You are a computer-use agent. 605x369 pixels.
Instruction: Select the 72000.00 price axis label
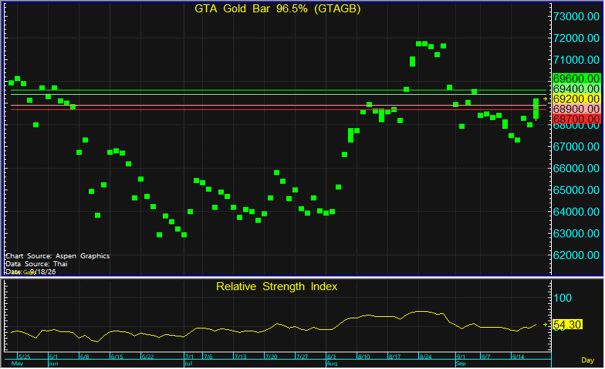pyautogui.click(x=576, y=38)
